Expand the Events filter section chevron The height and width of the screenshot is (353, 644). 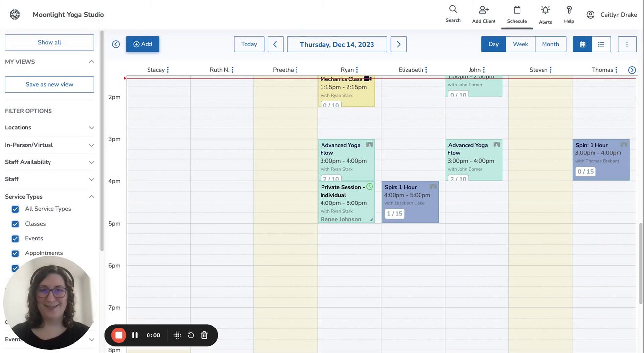[91, 339]
